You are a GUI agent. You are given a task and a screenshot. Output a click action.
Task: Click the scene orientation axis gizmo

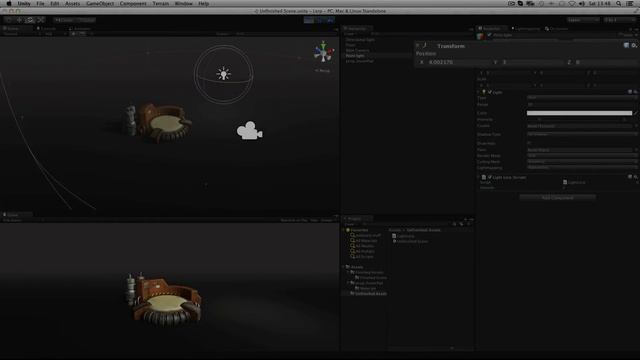click(323, 52)
